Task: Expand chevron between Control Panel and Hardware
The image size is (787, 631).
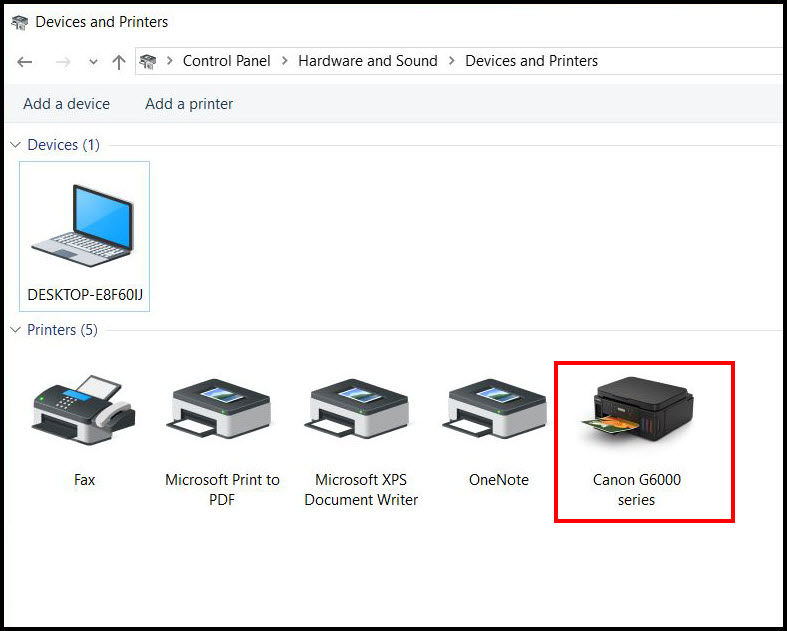Action: click(285, 61)
